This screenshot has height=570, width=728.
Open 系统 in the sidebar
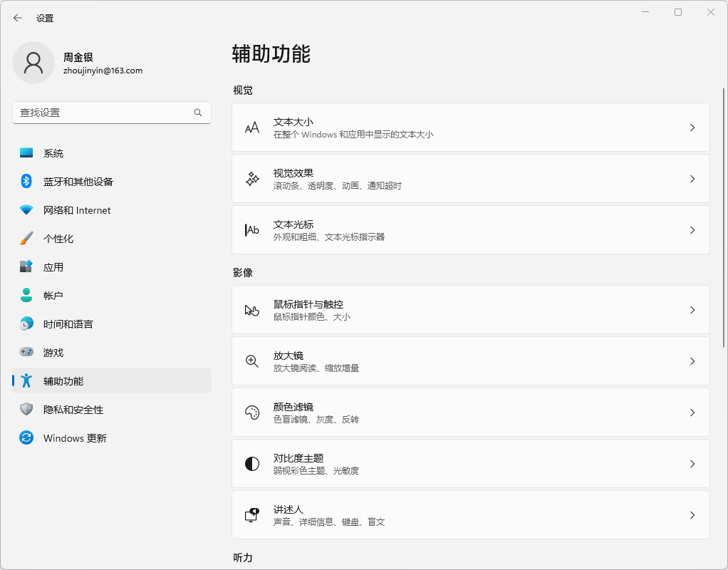point(53,153)
